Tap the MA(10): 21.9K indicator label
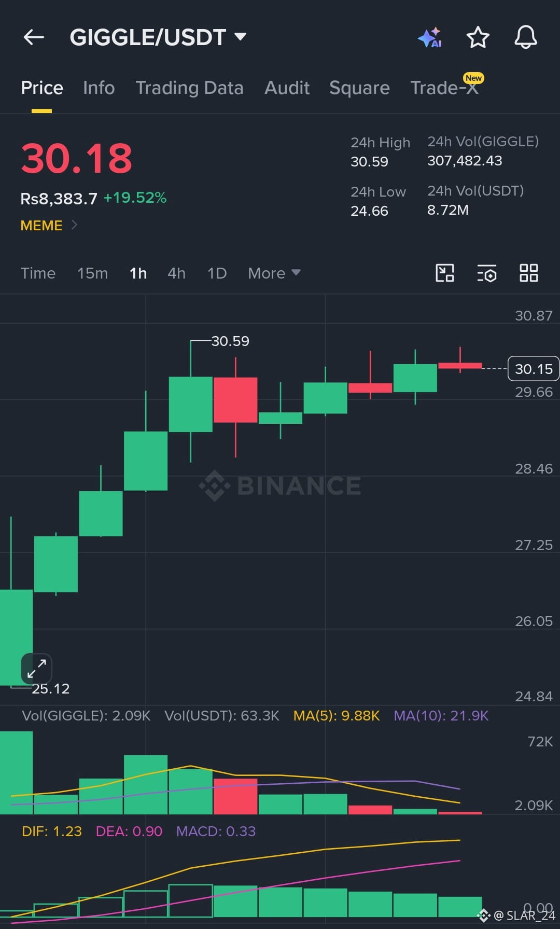This screenshot has height=929, width=560. tap(441, 716)
